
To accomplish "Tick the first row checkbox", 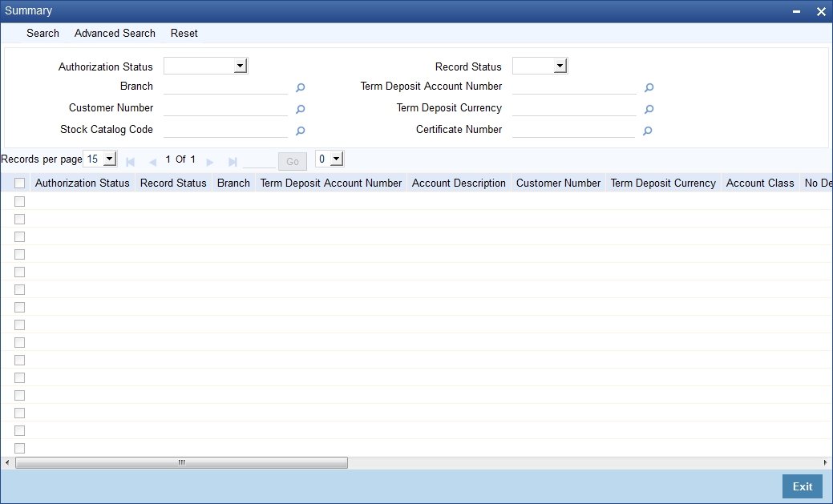I will (20, 201).
